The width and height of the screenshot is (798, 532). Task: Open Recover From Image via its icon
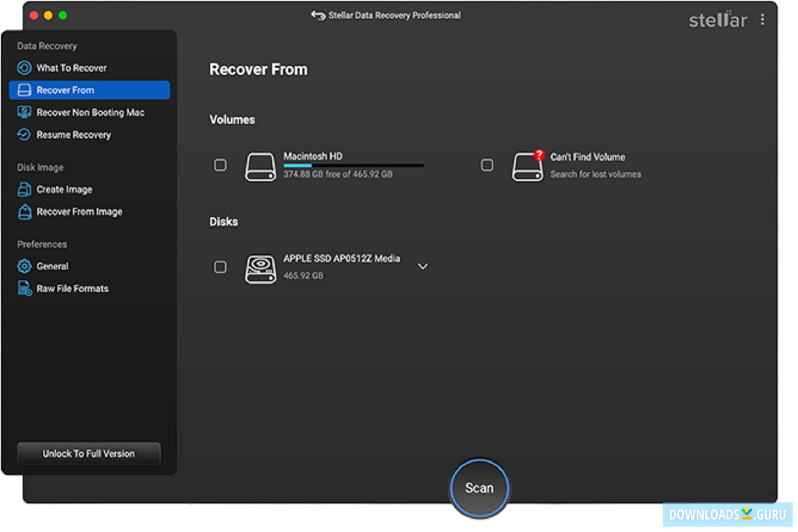click(x=24, y=212)
